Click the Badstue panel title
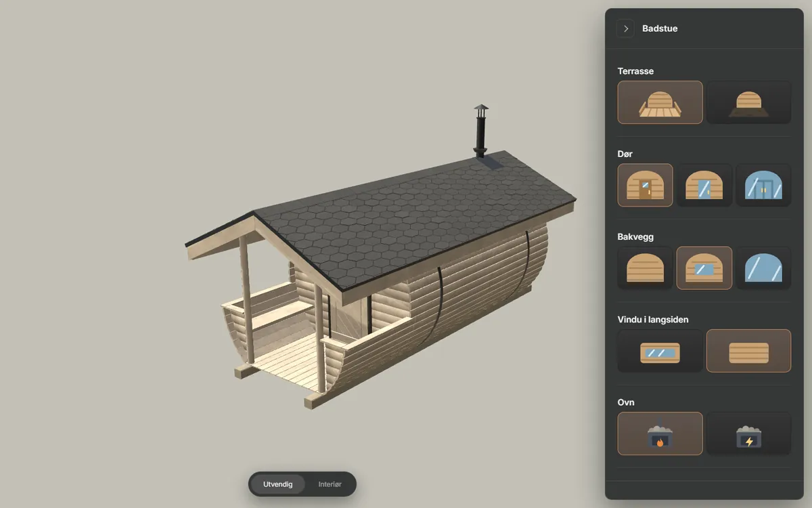Viewport: 812px width, 508px height. [x=660, y=28]
